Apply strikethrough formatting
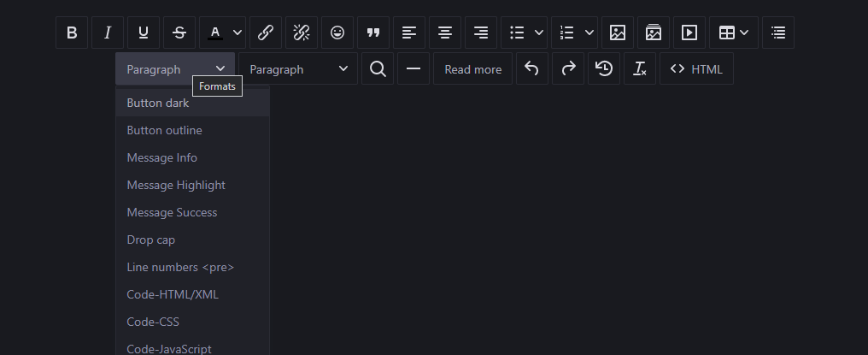868x355 pixels. (x=179, y=33)
